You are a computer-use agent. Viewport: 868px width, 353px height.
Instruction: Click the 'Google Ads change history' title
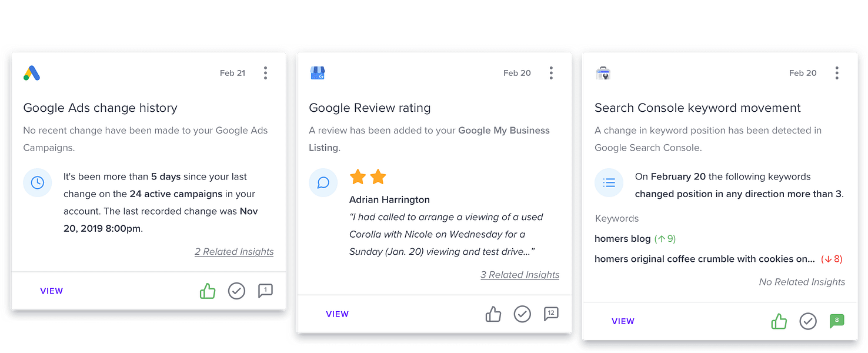click(x=101, y=108)
